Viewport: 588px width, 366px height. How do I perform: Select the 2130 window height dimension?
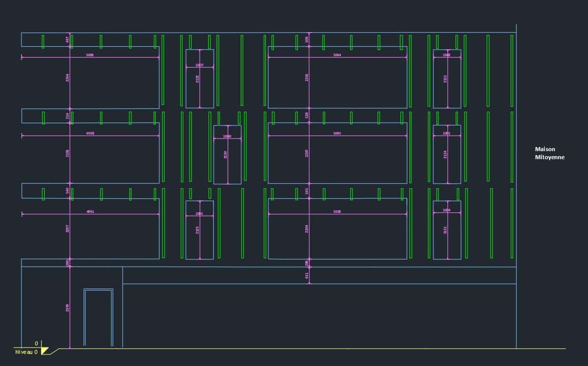[x=225, y=154]
